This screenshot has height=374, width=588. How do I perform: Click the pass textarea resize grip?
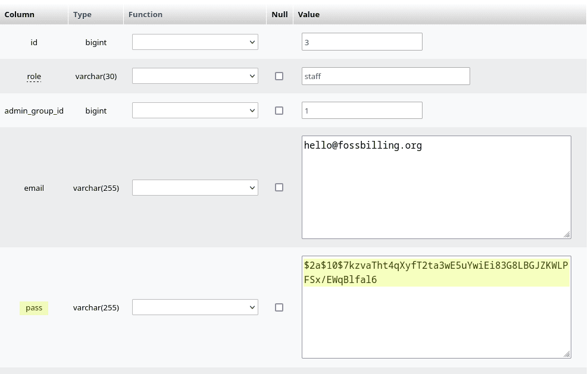click(567, 355)
